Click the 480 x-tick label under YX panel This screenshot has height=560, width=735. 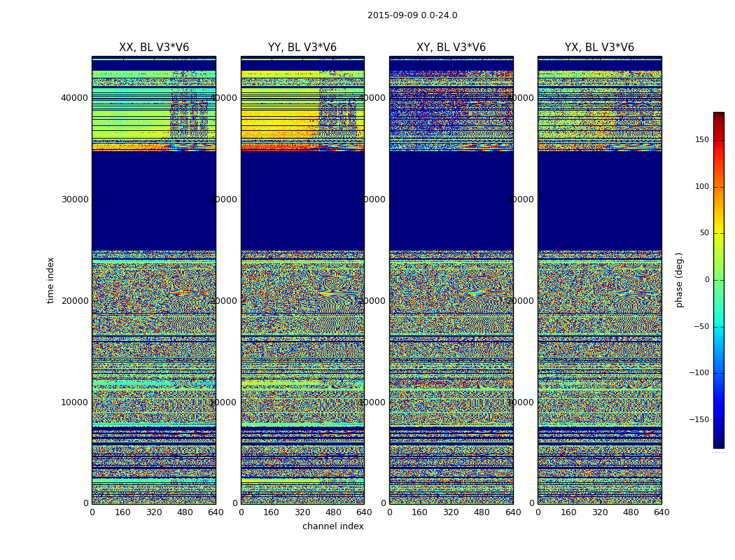click(x=631, y=512)
